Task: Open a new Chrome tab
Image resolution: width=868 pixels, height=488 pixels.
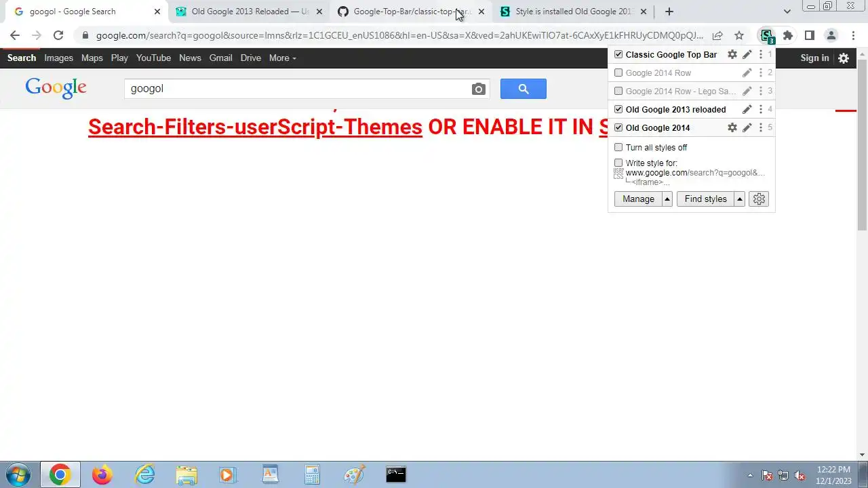Action: (x=669, y=12)
